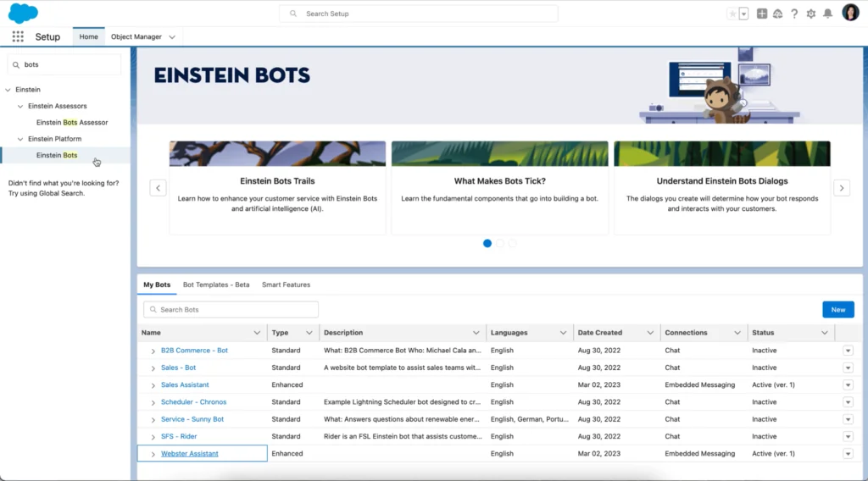Click the Search Bots input field

(x=231, y=310)
